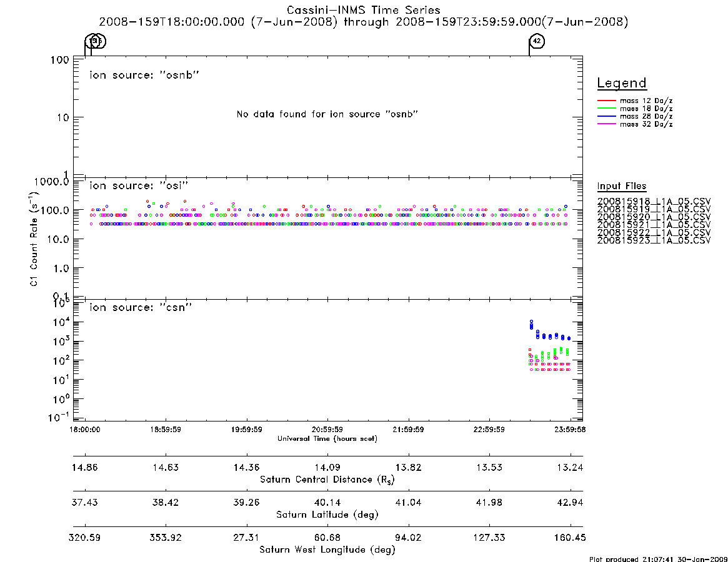This screenshot has height=562, width=728.
Task: Click the 21:59:59 time tick label
Action: (408, 430)
